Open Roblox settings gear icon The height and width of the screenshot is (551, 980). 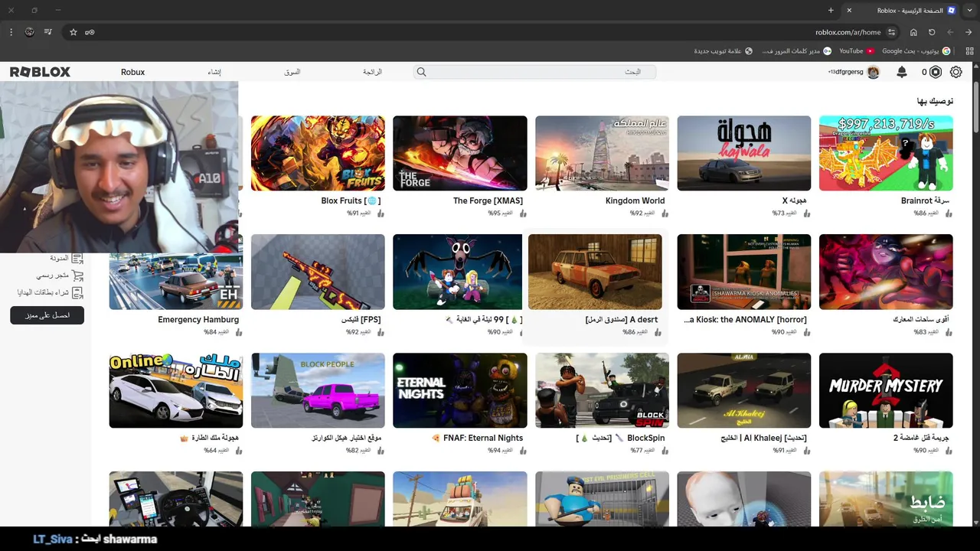pyautogui.click(x=955, y=72)
